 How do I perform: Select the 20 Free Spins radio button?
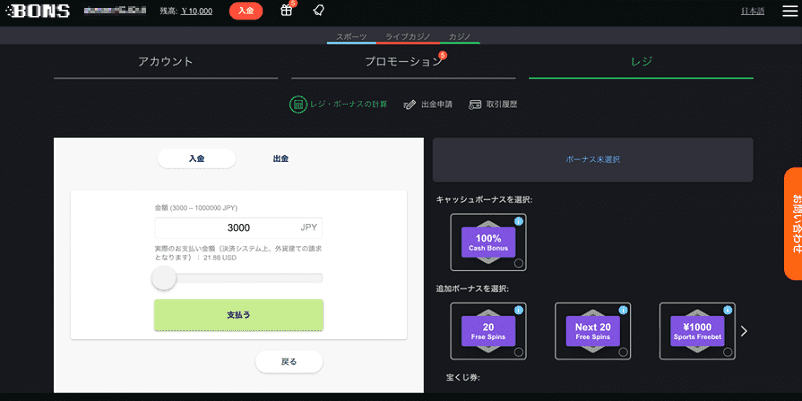(x=518, y=352)
